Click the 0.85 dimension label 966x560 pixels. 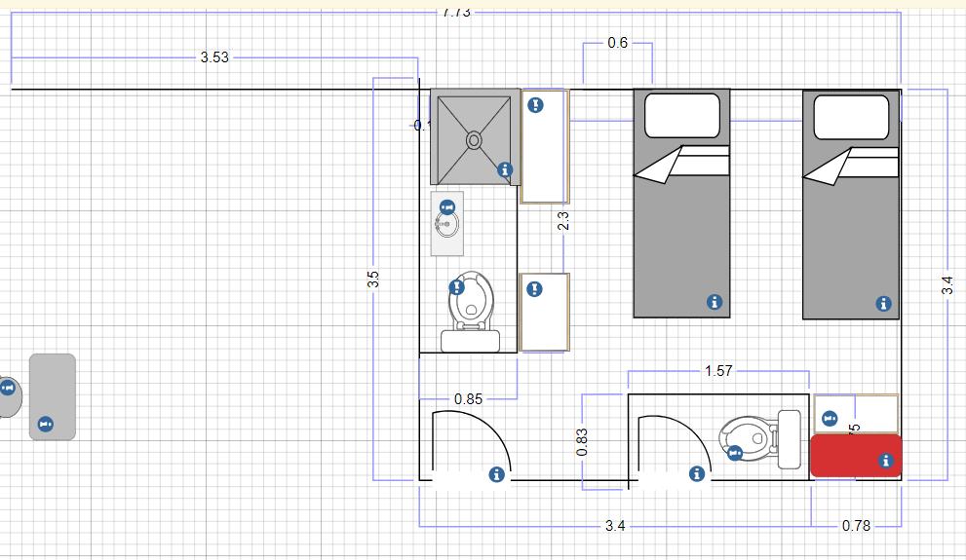point(468,399)
